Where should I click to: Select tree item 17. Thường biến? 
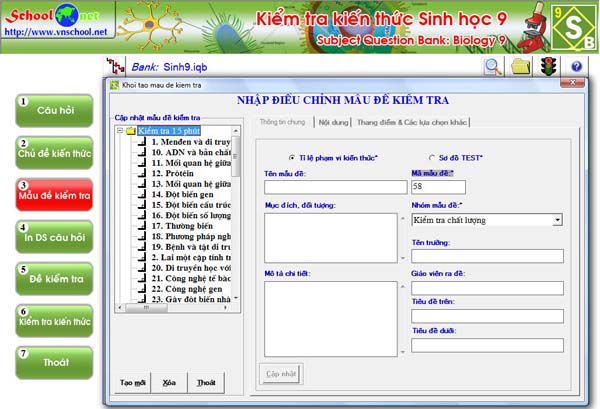coord(182,226)
